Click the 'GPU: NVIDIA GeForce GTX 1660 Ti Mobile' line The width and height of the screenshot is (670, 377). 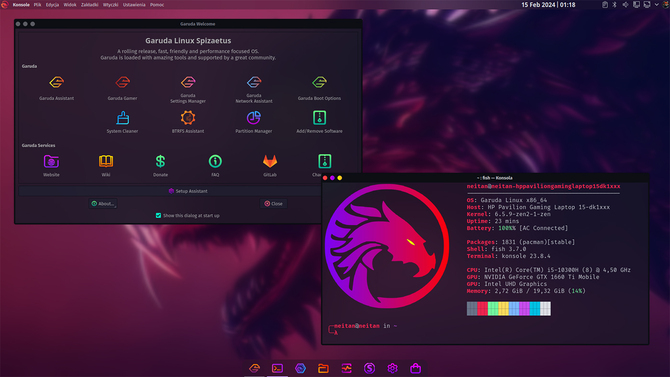point(533,277)
